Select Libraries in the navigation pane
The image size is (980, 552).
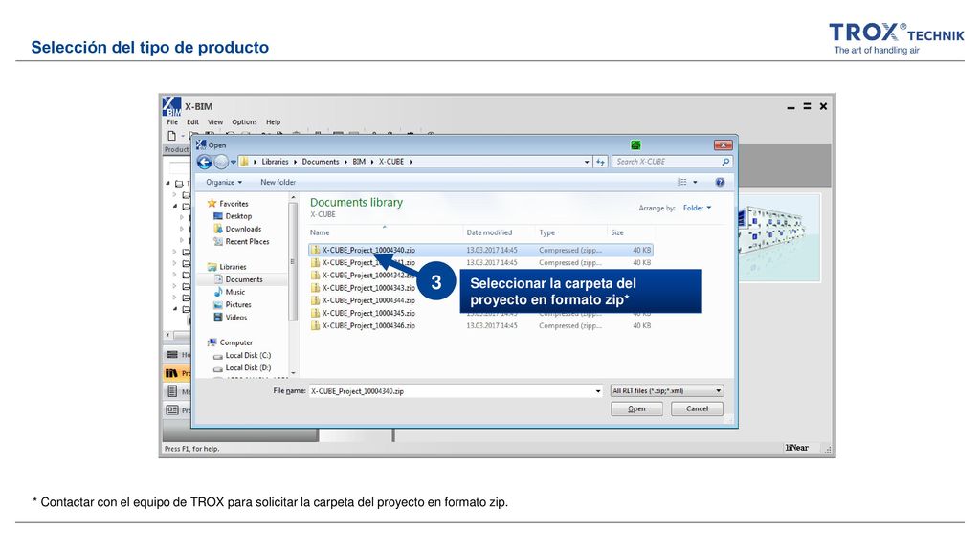pos(233,267)
